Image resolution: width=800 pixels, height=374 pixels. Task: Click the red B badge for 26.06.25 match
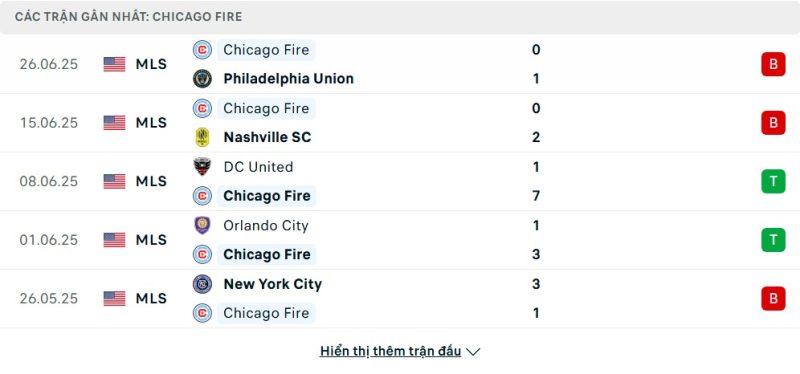point(773,64)
